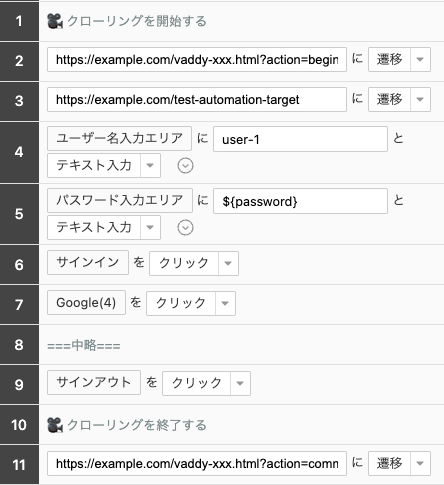Select the step 8 row number cell
The image size is (444, 485).
pos(19,344)
